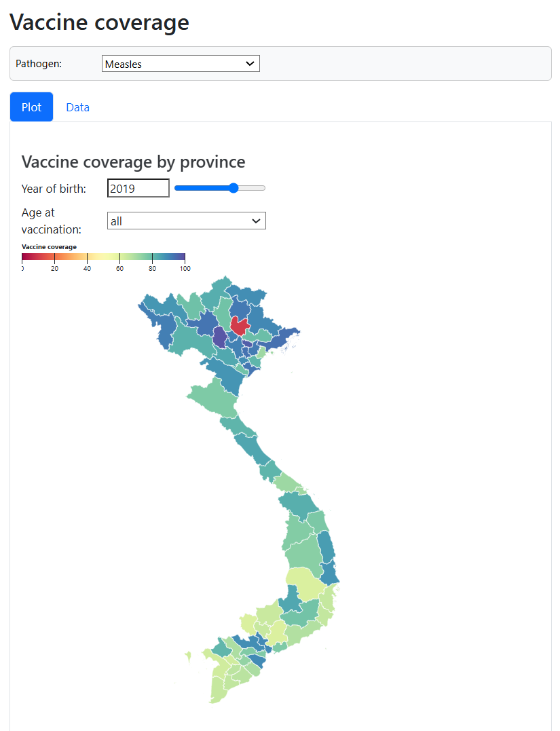
Task: Click the small island off the southwest coast
Action: tap(187, 655)
